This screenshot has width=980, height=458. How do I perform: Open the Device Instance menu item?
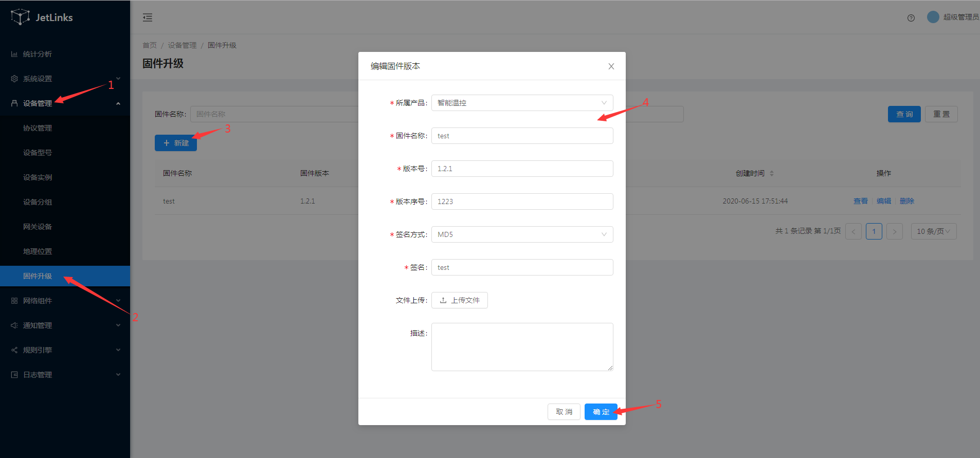[x=38, y=177]
